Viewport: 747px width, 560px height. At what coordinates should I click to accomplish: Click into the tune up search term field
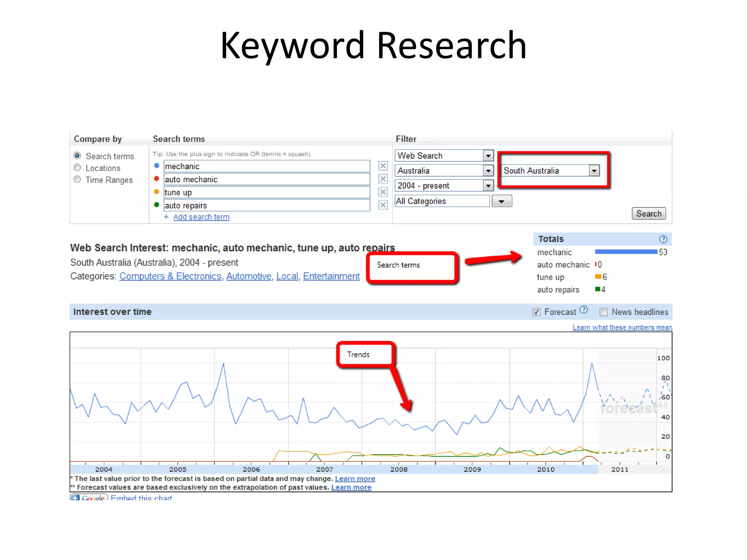click(x=266, y=192)
